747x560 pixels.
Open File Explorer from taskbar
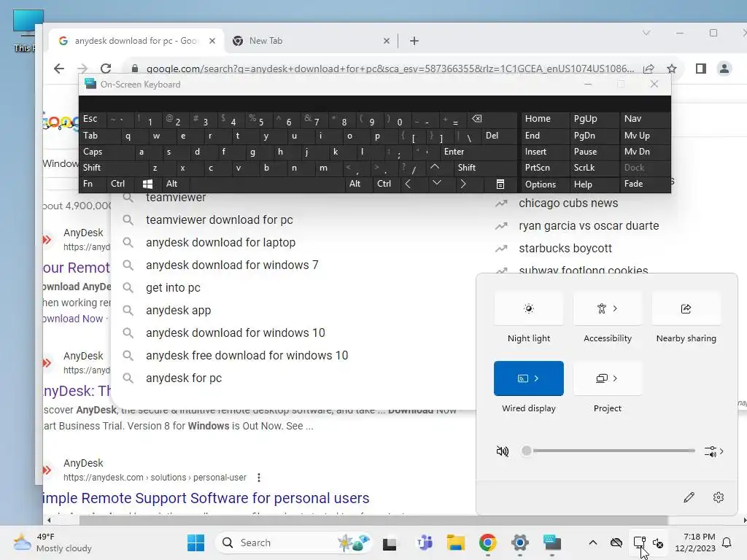click(x=455, y=542)
